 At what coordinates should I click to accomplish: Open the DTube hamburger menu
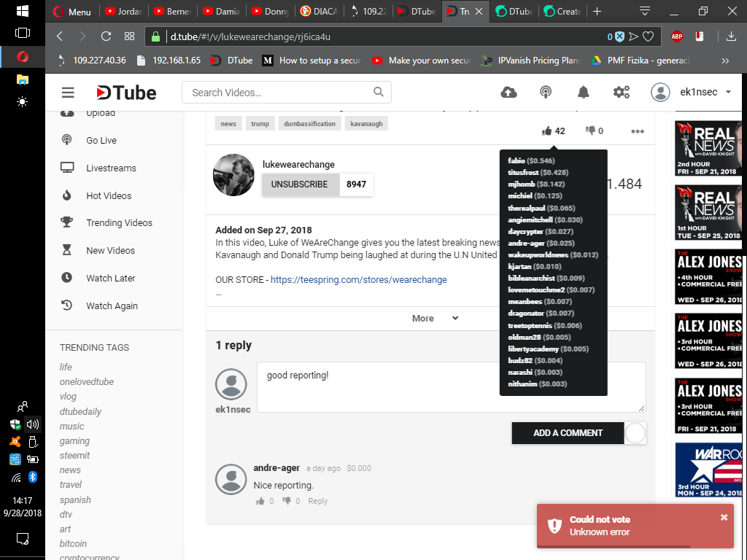68,93
